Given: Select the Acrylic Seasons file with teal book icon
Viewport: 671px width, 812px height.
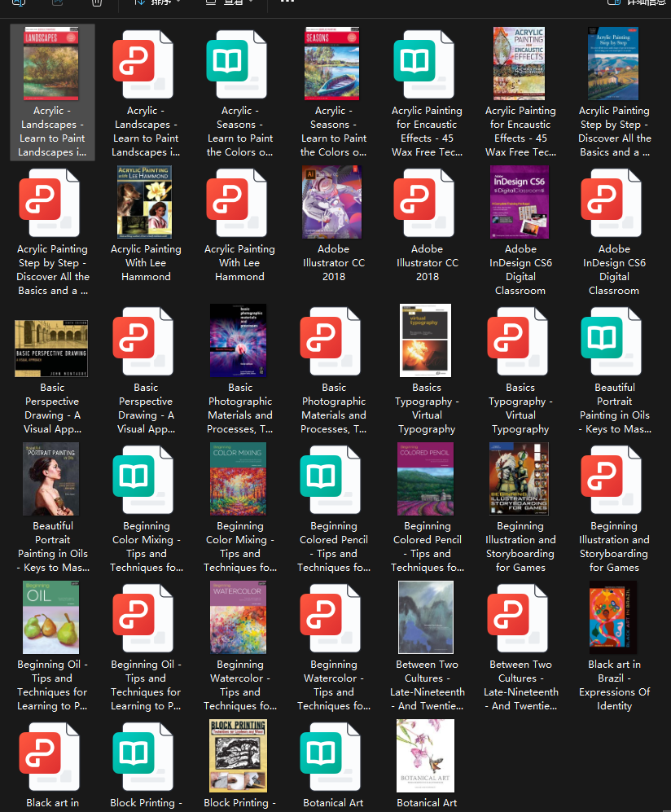Looking at the screenshot, I should coord(237,64).
